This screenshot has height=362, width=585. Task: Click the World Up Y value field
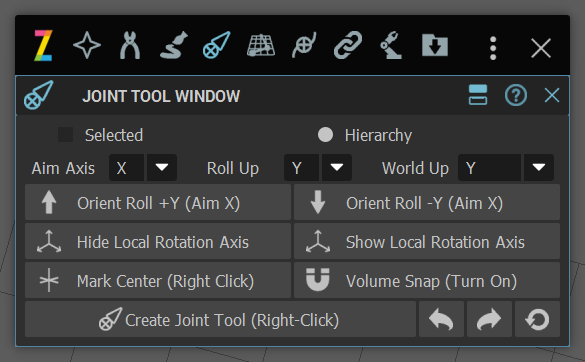(x=489, y=168)
